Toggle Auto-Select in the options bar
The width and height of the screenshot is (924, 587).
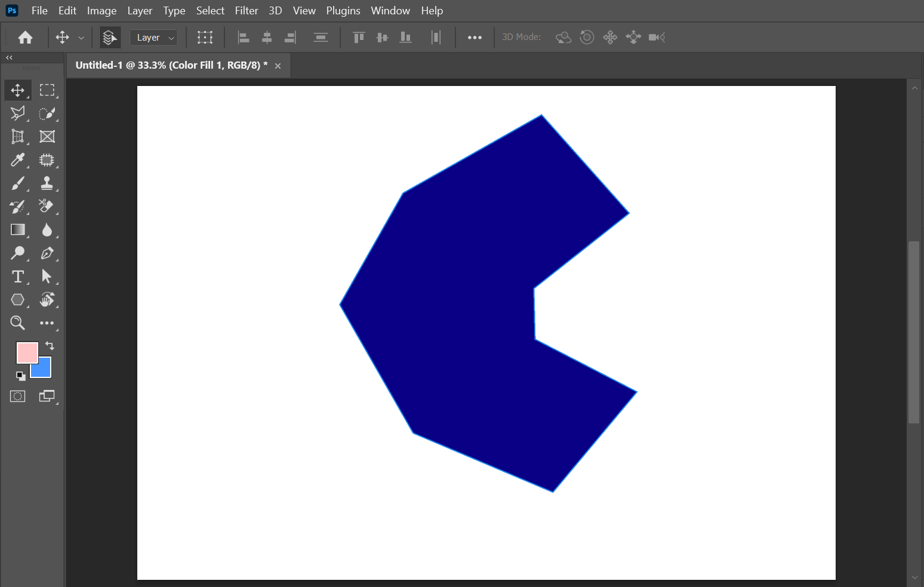[x=109, y=38]
